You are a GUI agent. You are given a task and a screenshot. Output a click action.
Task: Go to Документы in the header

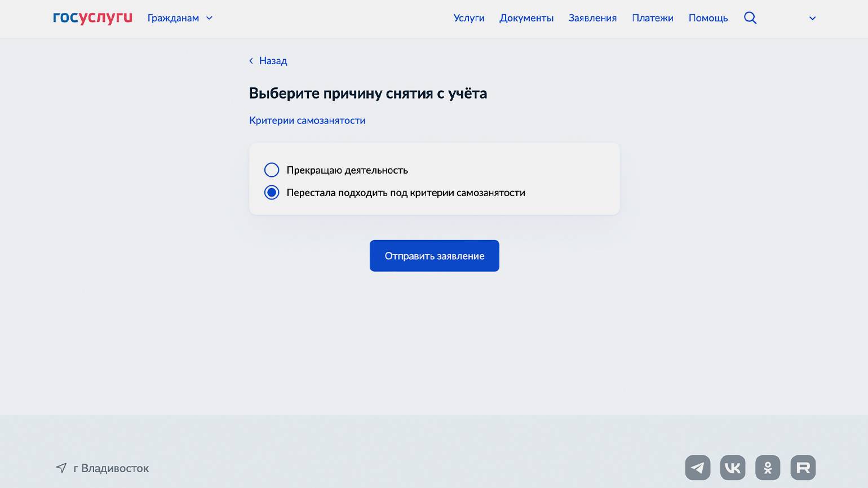[526, 18]
